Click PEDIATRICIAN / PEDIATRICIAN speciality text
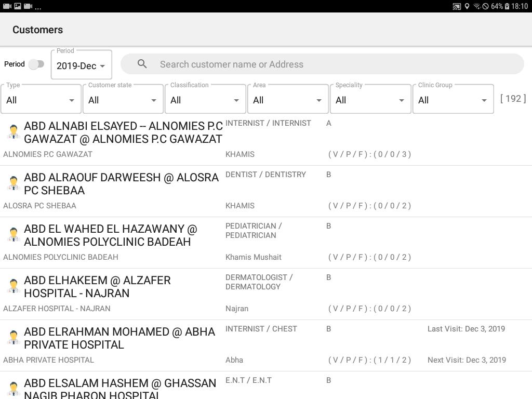The width and height of the screenshot is (532, 399). pos(254,230)
